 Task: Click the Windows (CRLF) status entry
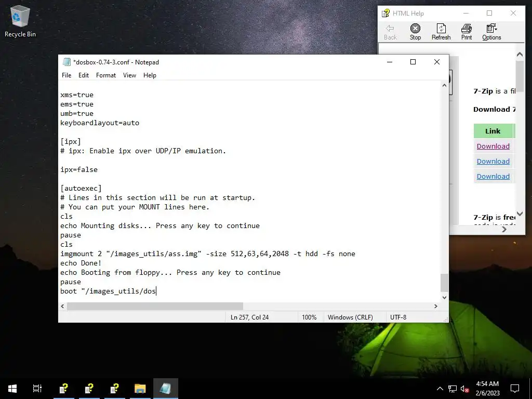[350, 317]
